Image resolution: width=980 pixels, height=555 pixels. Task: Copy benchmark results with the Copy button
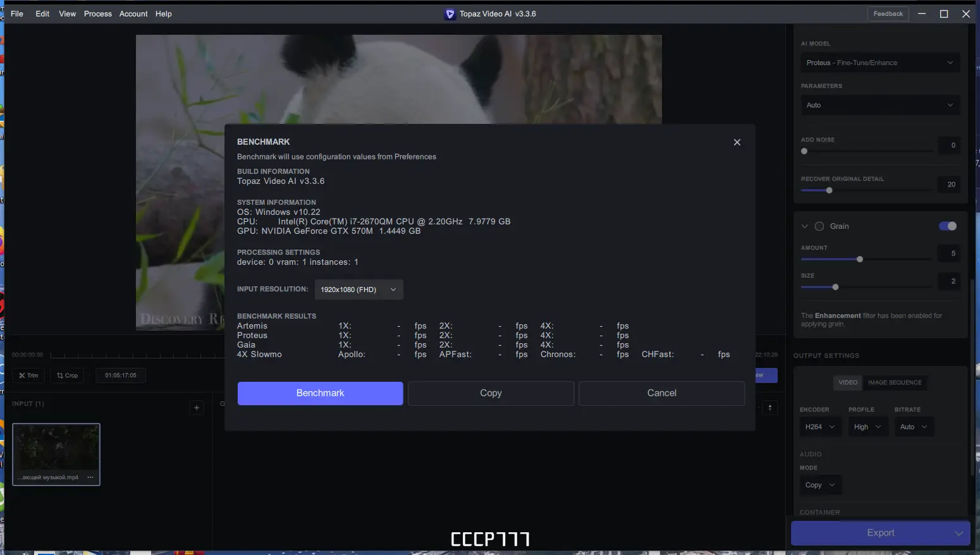tap(491, 393)
